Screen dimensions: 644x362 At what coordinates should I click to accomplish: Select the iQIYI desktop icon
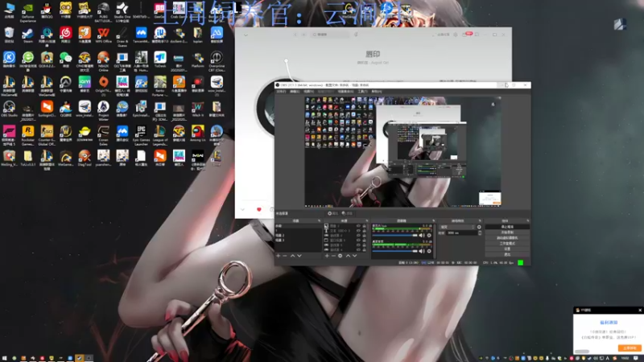click(x=85, y=84)
